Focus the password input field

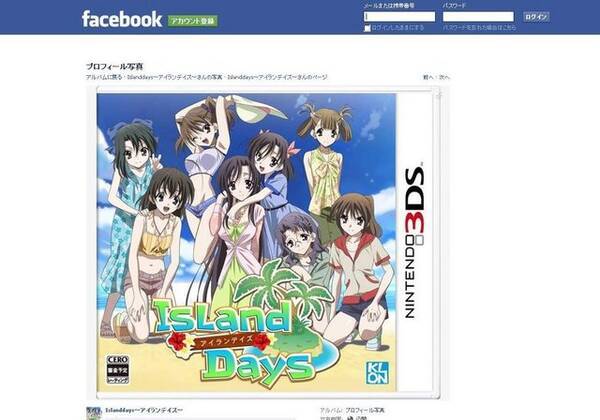point(478,16)
